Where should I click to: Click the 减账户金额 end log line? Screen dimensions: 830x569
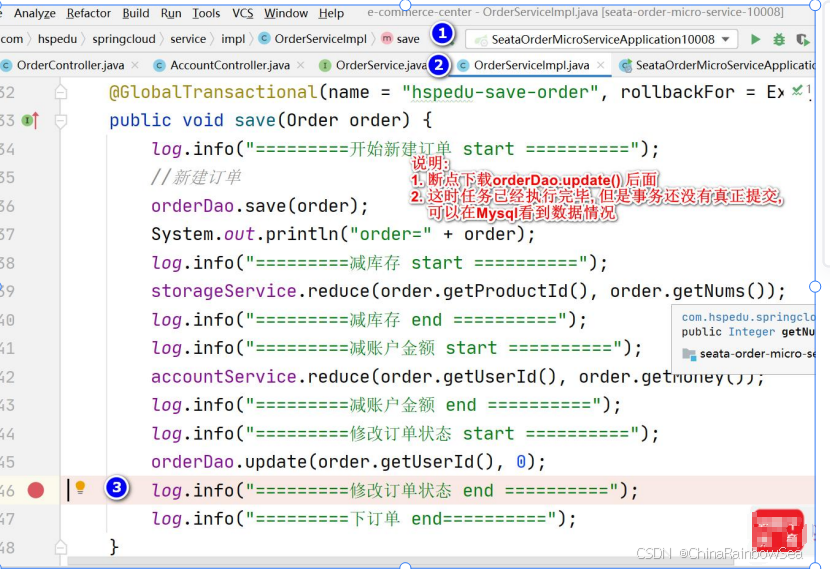click(386, 405)
